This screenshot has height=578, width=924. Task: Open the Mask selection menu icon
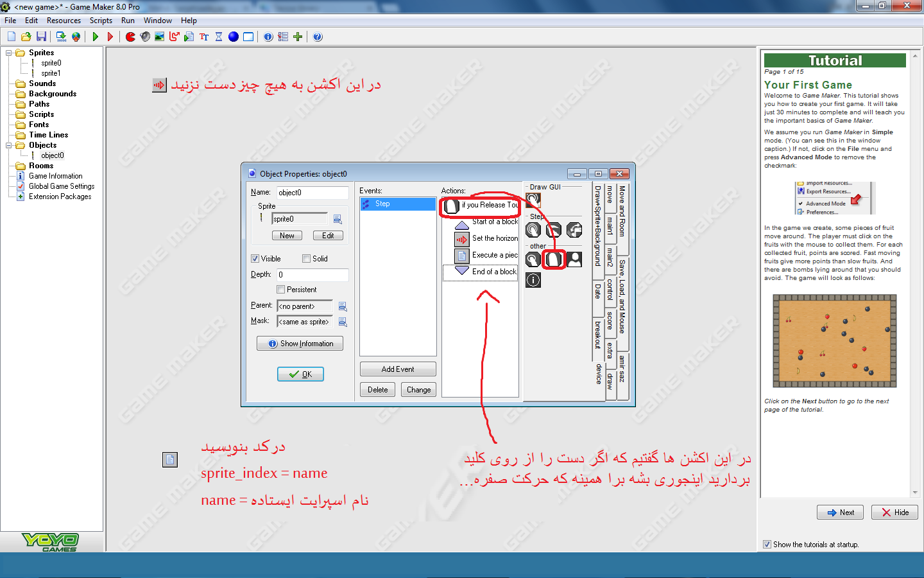343,322
